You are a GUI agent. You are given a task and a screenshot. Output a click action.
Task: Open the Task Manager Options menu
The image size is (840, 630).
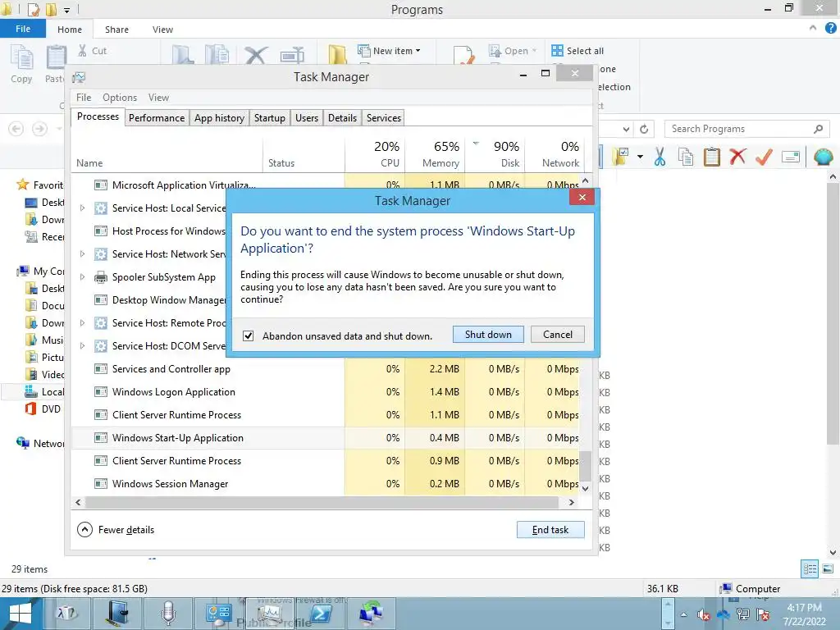[x=120, y=98]
